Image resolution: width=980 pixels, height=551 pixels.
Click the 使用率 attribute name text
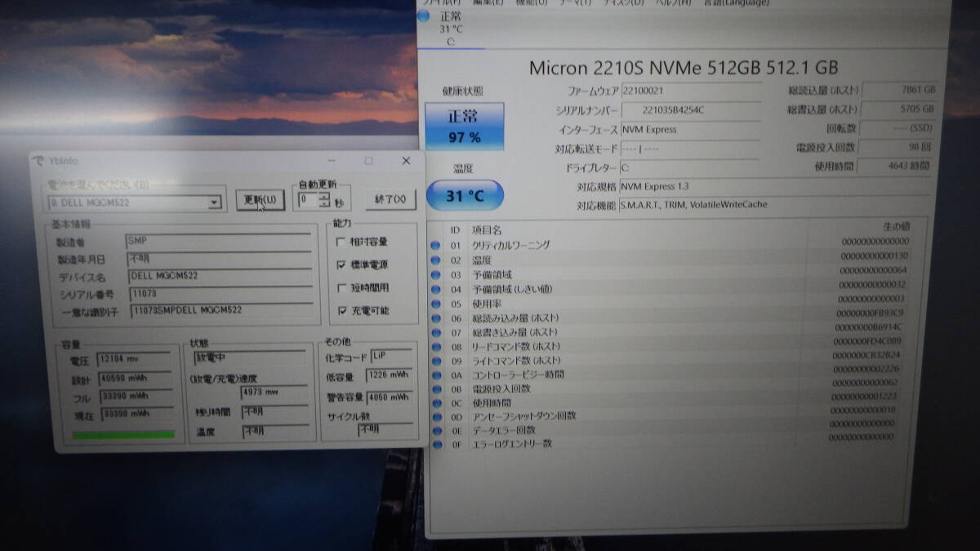[x=487, y=304]
